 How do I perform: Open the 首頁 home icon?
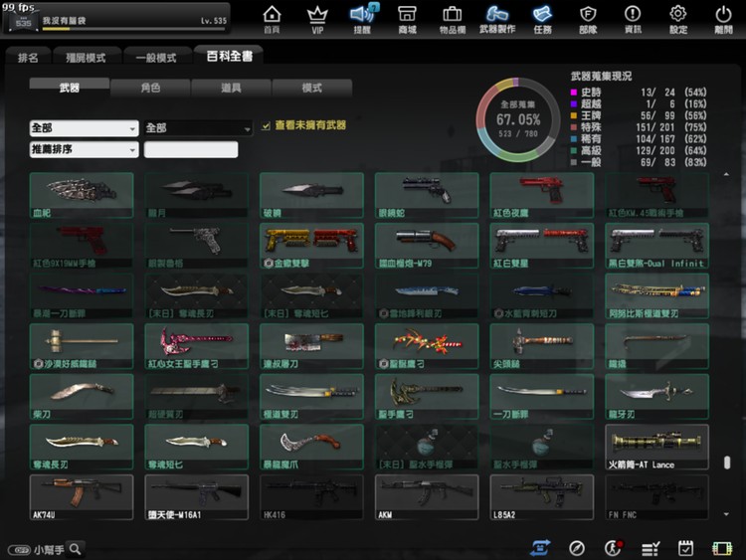click(x=272, y=18)
